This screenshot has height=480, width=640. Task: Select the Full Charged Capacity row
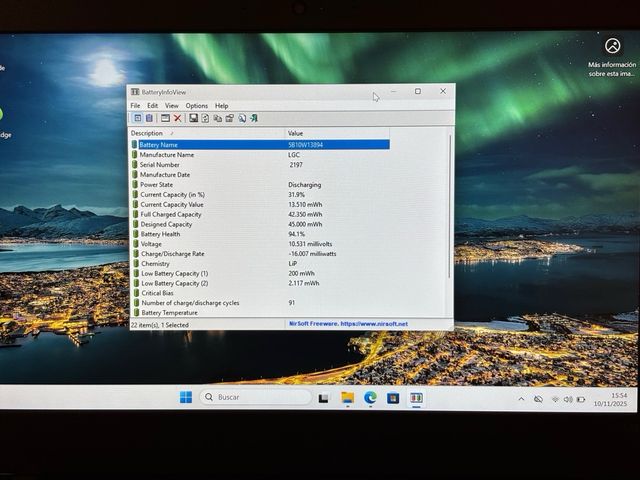pyautogui.click(x=260, y=214)
